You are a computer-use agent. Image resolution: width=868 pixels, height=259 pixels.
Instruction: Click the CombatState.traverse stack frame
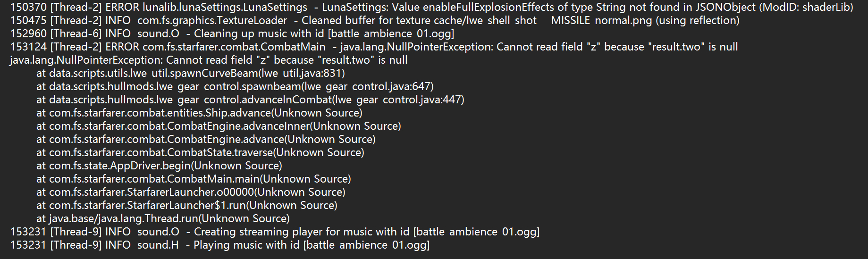pyautogui.click(x=200, y=153)
